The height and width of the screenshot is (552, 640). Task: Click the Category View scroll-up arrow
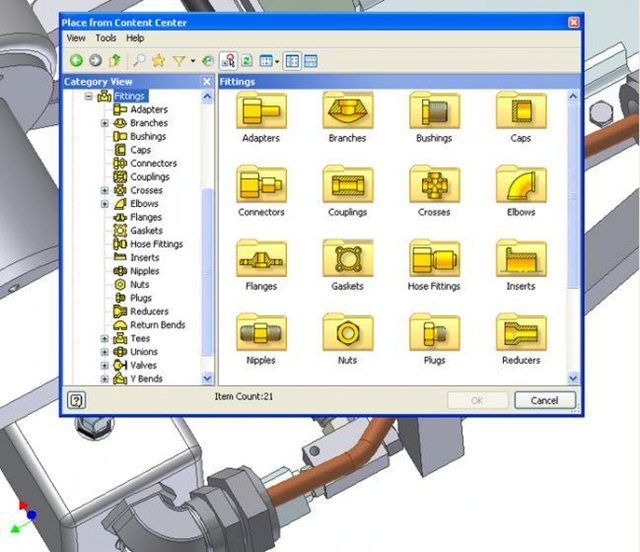pos(207,97)
